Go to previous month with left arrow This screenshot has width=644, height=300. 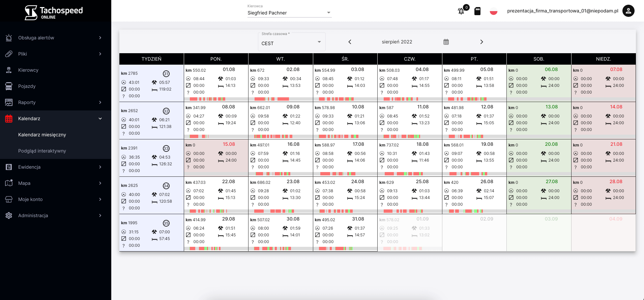click(350, 42)
